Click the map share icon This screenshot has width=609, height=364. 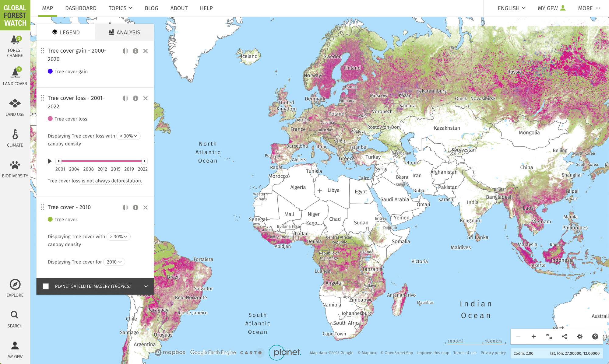(x=564, y=336)
